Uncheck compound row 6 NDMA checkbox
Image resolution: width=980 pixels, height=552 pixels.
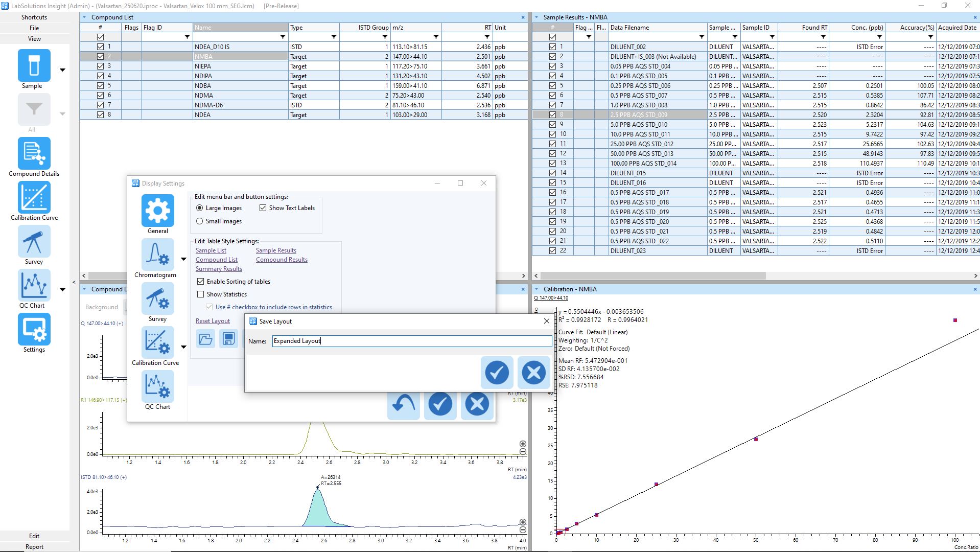click(100, 95)
